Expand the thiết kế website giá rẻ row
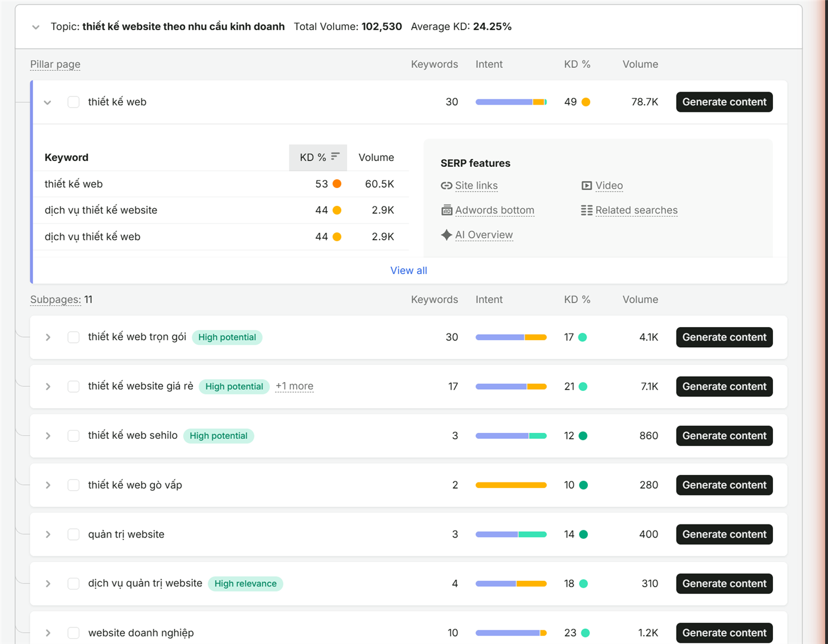Screen dimensions: 828x644 (48, 387)
